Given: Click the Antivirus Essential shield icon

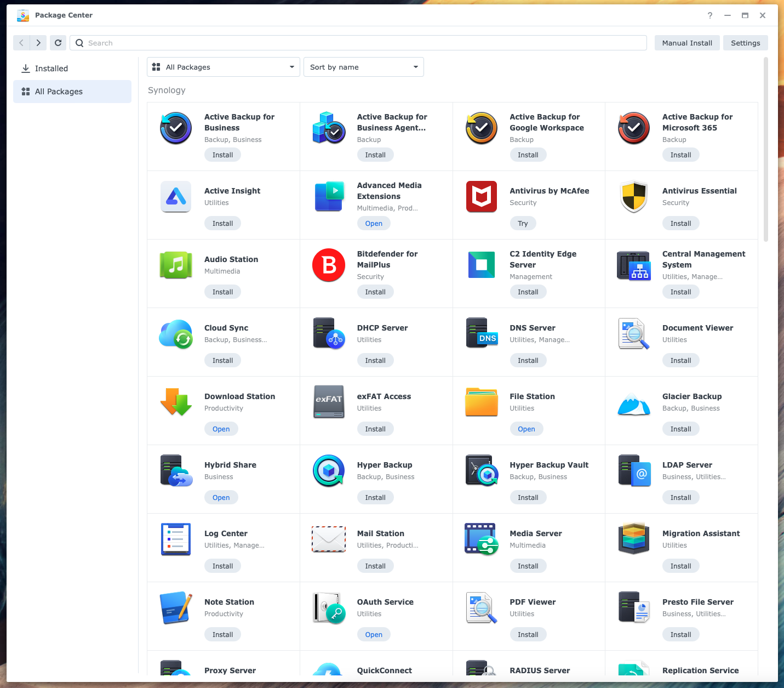Looking at the screenshot, I should [634, 196].
